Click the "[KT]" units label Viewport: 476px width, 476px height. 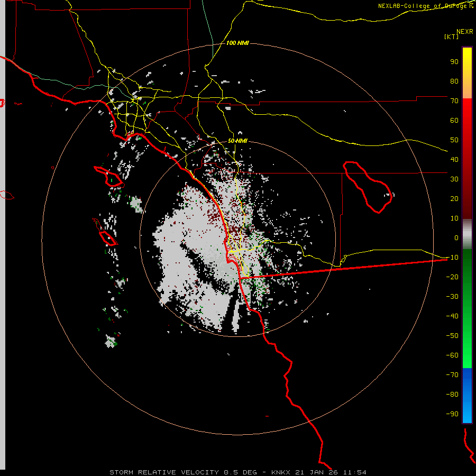tap(452, 36)
